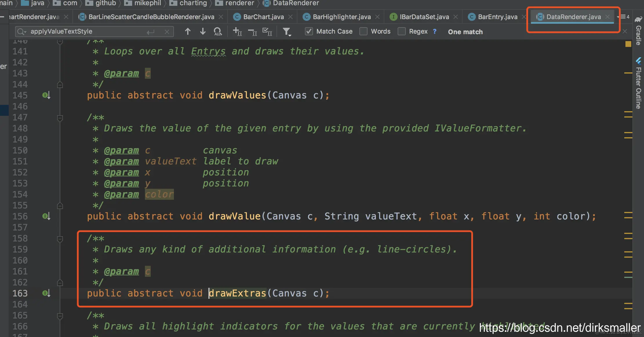Open search history dropdown in find field
Screen dimensions: 644x337
[21, 31]
